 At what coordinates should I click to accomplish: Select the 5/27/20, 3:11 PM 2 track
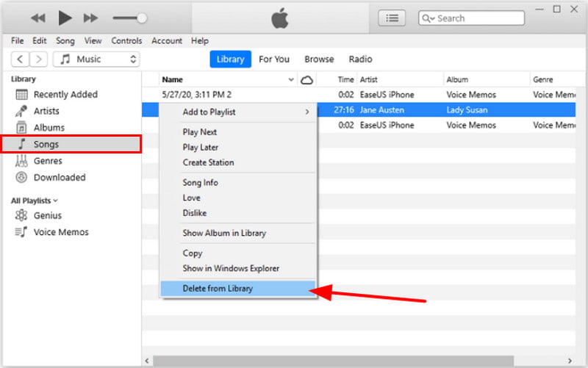[x=196, y=95]
